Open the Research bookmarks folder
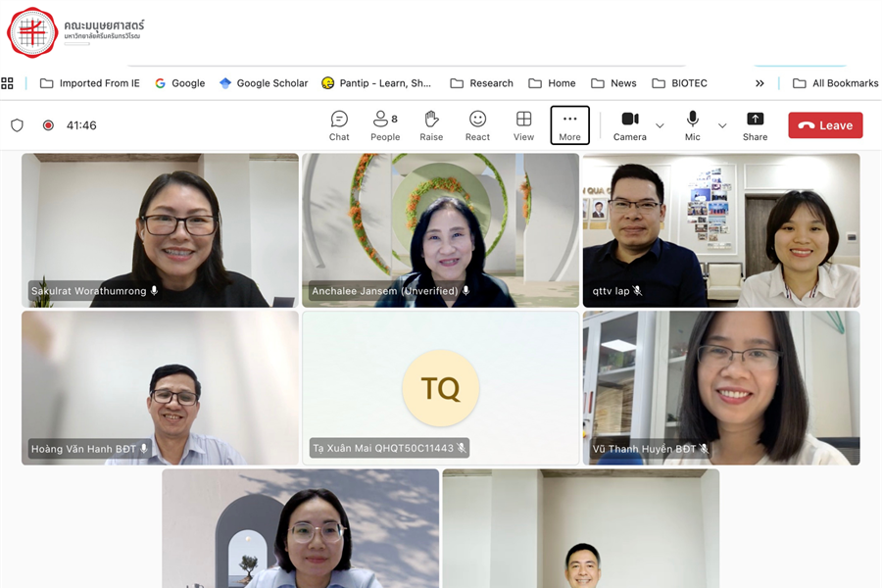 click(x=481, y=83)
